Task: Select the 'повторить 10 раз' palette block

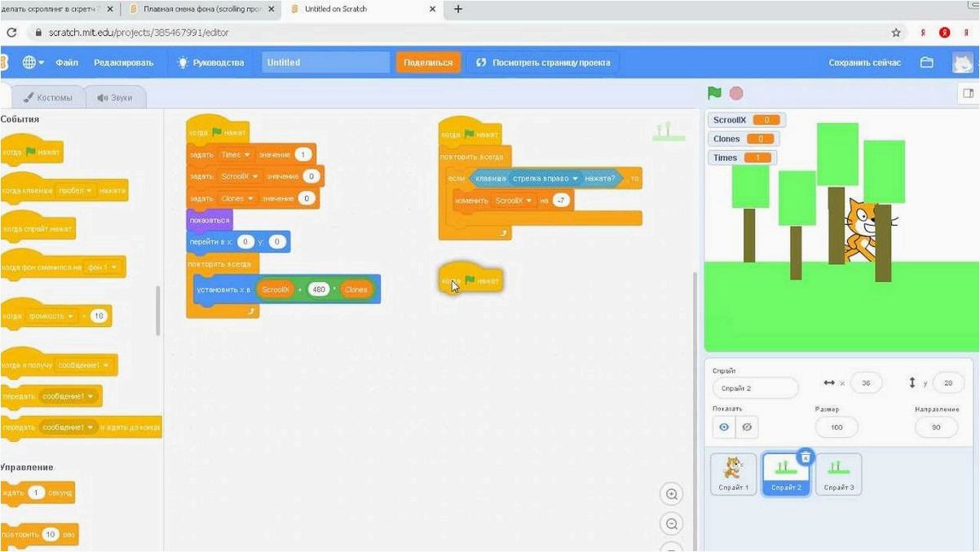Action: [39, 535]
